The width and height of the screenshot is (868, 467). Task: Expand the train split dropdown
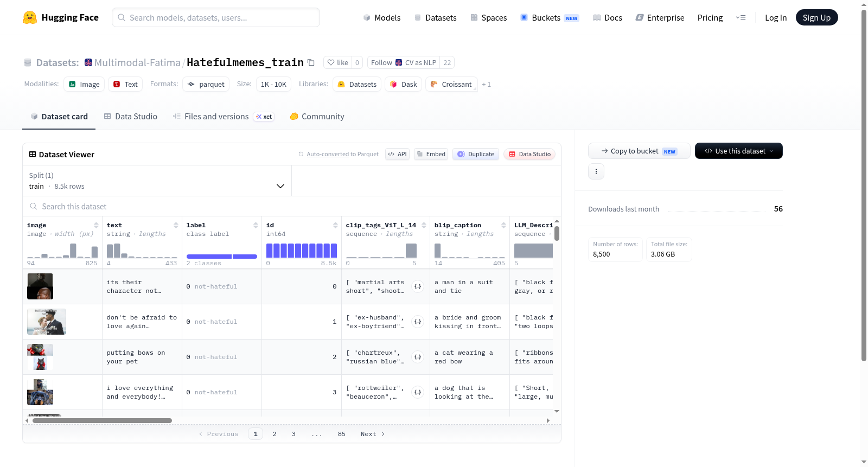click(157, 181)
